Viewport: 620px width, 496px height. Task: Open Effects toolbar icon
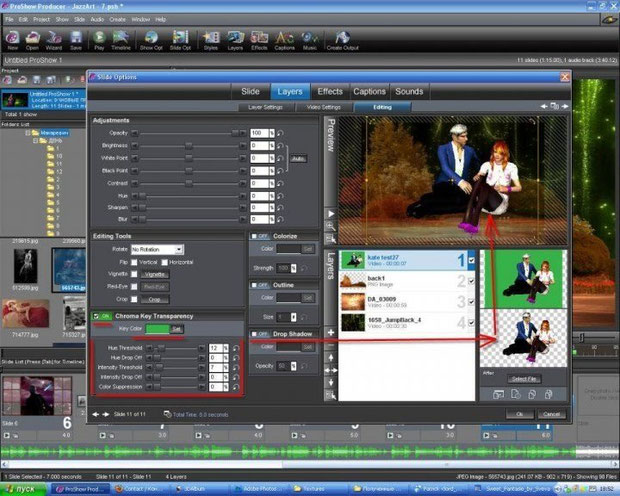click(x=259, y=40)
